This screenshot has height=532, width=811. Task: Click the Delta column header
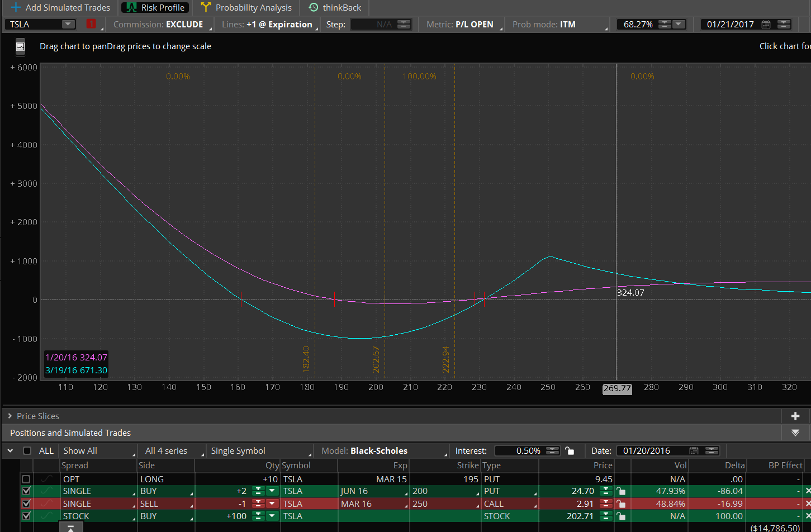(x=735, y=465)
